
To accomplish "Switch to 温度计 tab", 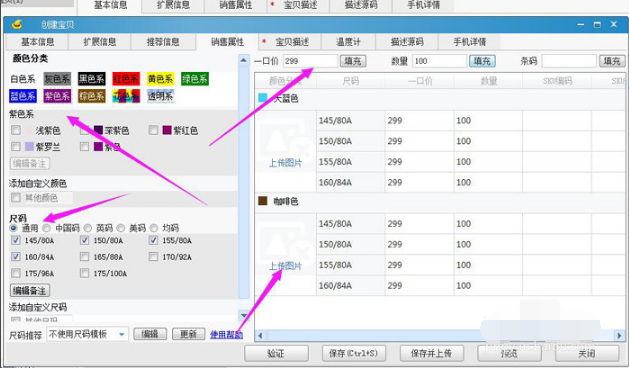I will pyautogui.click(x=348, y=42).
